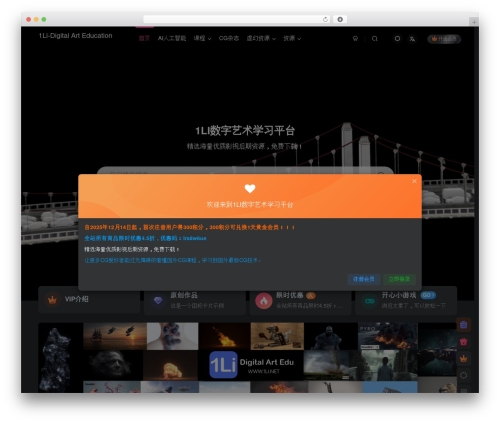
Task: Close the orange welcome popup
Action: [x=414, y=181]
